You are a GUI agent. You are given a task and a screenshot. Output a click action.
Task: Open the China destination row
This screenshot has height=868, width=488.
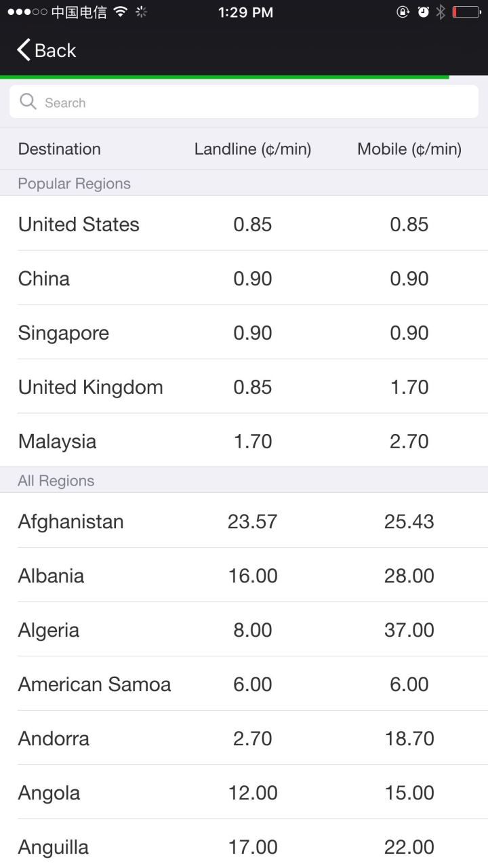click(x=244, y=278)
